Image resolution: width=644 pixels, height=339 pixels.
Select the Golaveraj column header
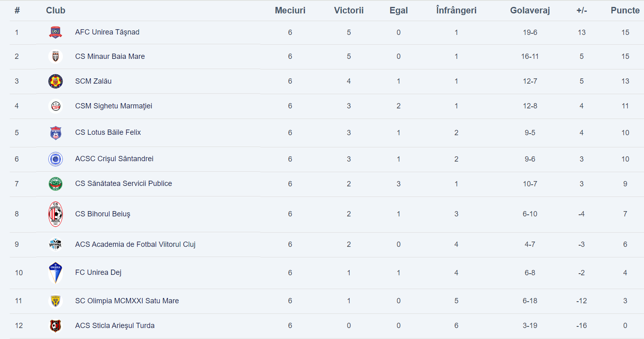[530, 11]
